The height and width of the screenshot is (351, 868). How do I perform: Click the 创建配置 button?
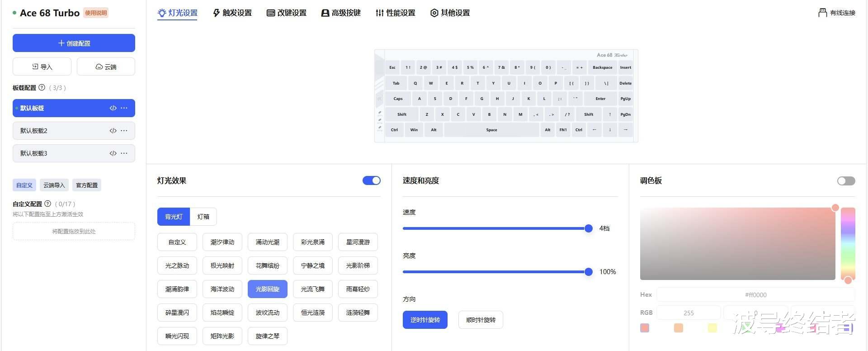74,43
